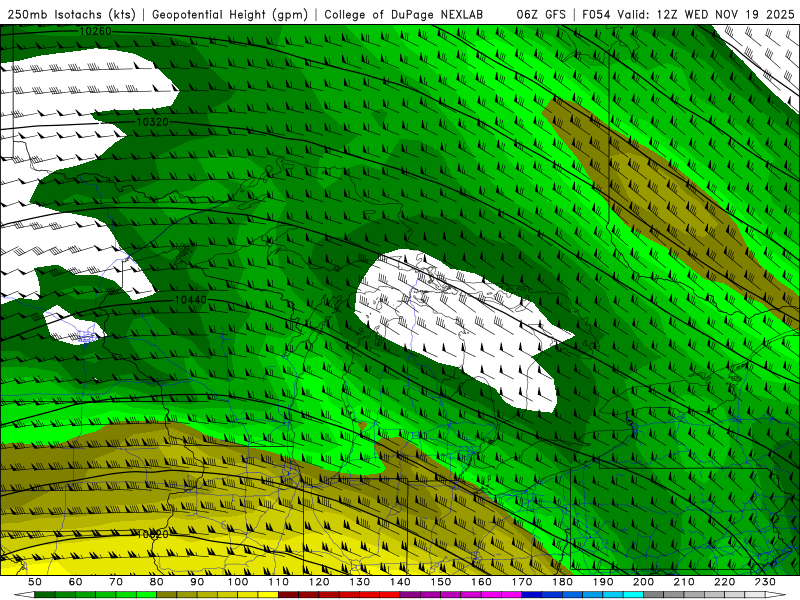
Task: Click the 230 value on the color scale
Action: [765, 582]
